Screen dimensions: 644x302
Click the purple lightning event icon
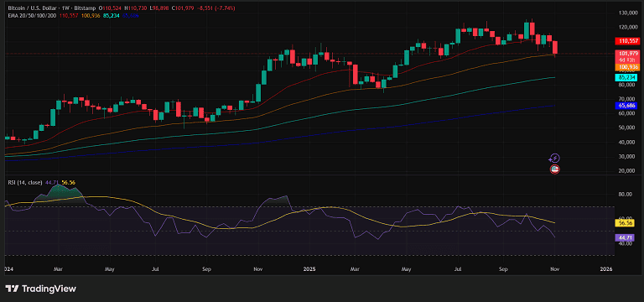pyautogui.click(x=554, y=159)
